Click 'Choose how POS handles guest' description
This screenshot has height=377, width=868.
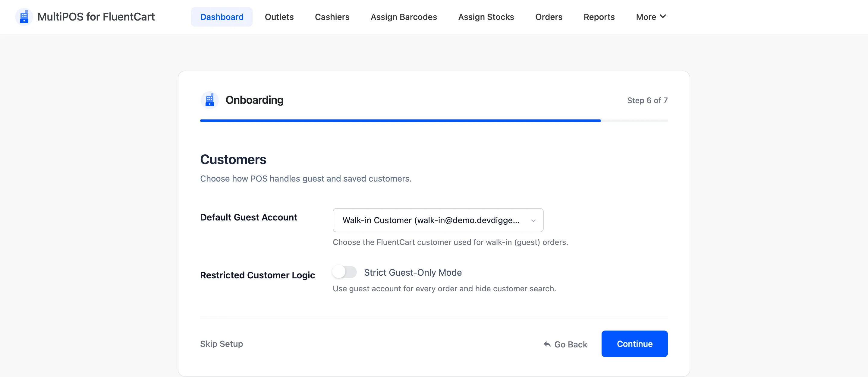coord(306,178)
